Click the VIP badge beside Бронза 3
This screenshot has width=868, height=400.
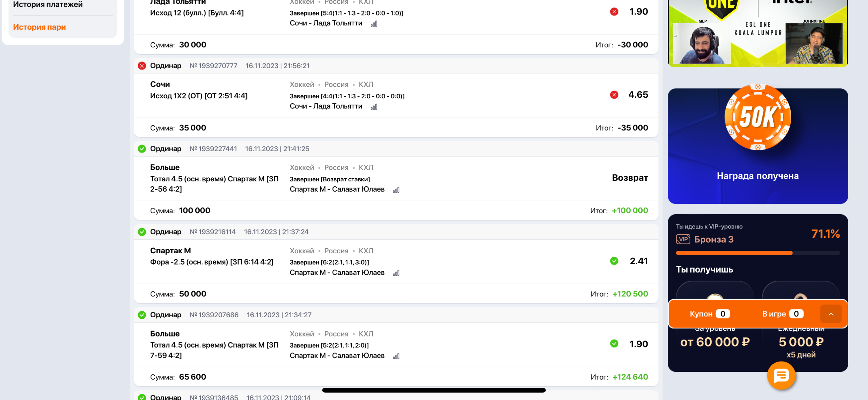pos(683,239)
